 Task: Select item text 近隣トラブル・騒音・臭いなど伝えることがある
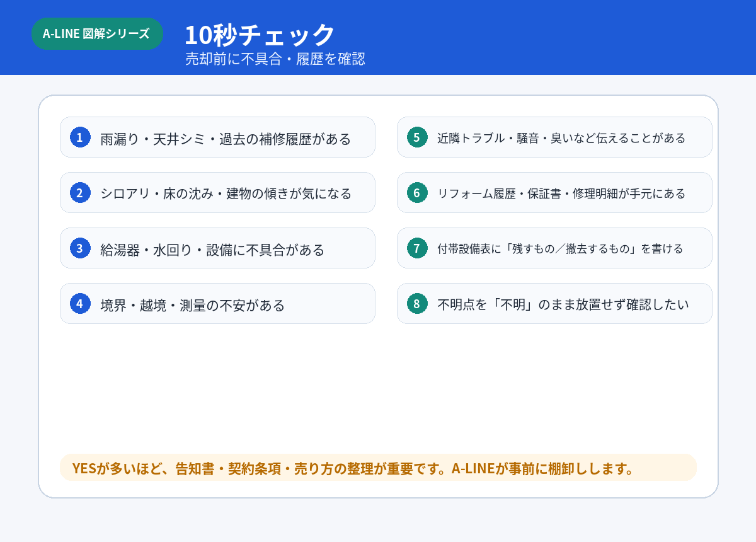(561, 137)
